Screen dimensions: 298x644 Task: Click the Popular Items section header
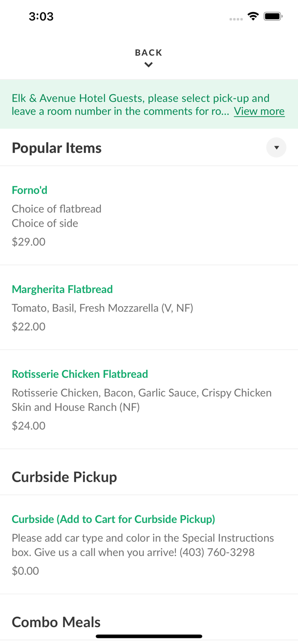point(57,148)
